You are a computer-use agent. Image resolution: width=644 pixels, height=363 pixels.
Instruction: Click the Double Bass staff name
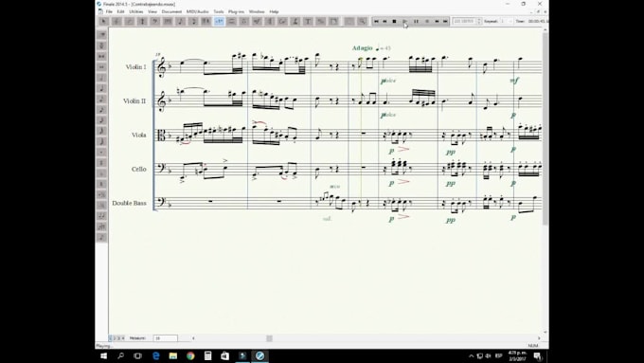129,203
